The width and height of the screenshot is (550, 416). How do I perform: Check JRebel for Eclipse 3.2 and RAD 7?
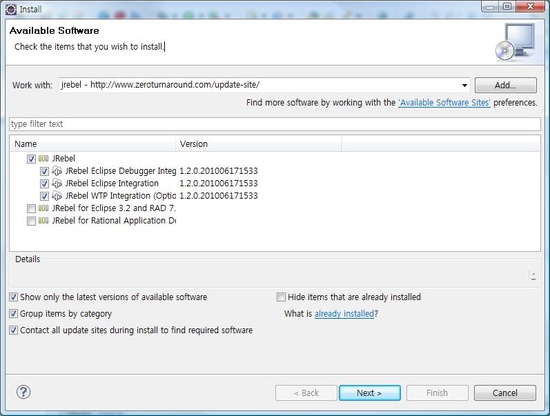(31, 209)
